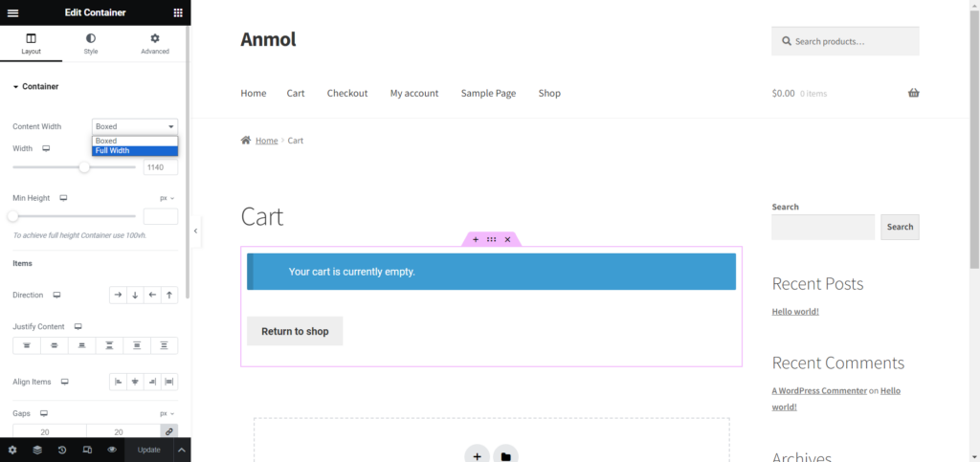Focus the first Gaps field showing 20
This screenshot has height=462, width=980.
click(50, 431)
